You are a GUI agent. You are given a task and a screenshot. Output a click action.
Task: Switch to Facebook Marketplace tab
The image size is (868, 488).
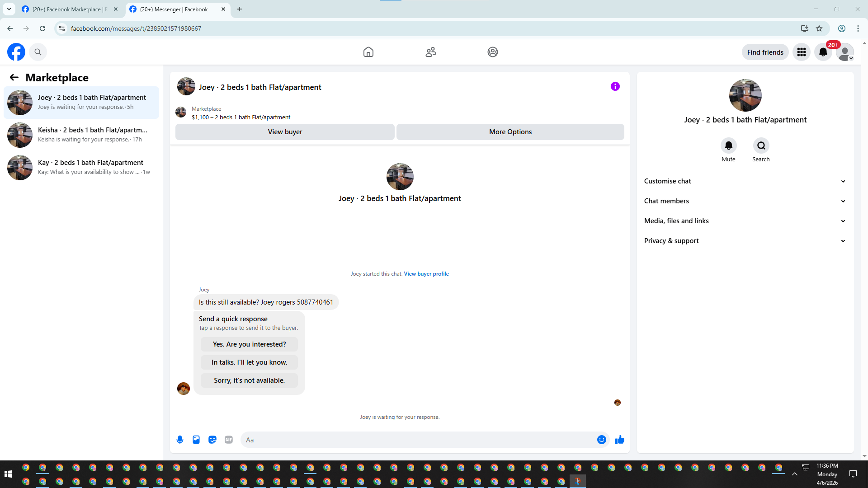[70, 9]
